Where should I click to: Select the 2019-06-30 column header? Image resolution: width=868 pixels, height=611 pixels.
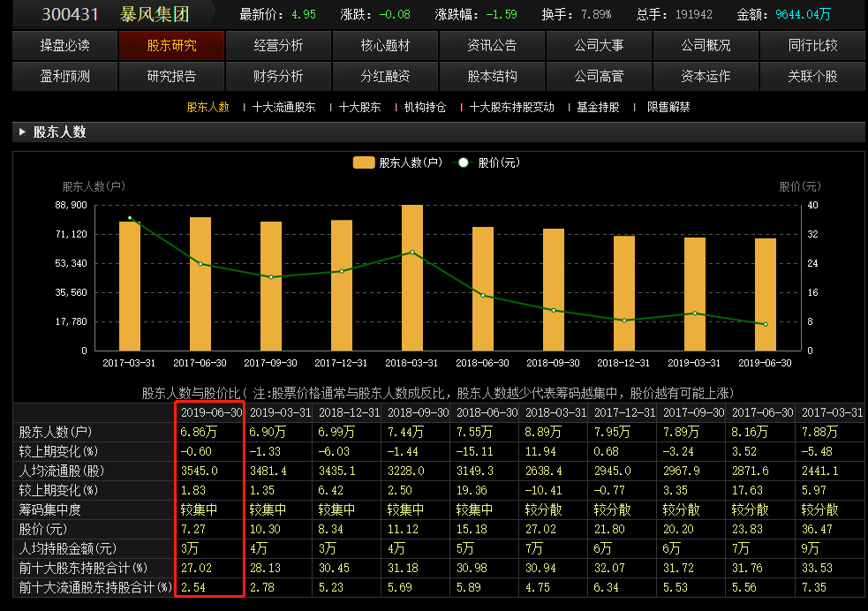(209, 412)
